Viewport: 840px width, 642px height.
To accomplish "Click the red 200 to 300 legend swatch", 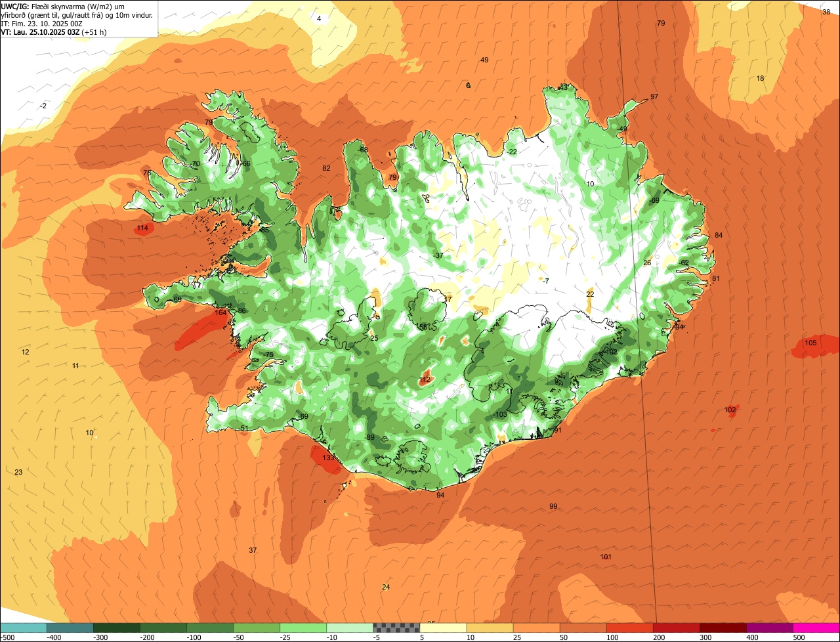I will click(676, 628).
